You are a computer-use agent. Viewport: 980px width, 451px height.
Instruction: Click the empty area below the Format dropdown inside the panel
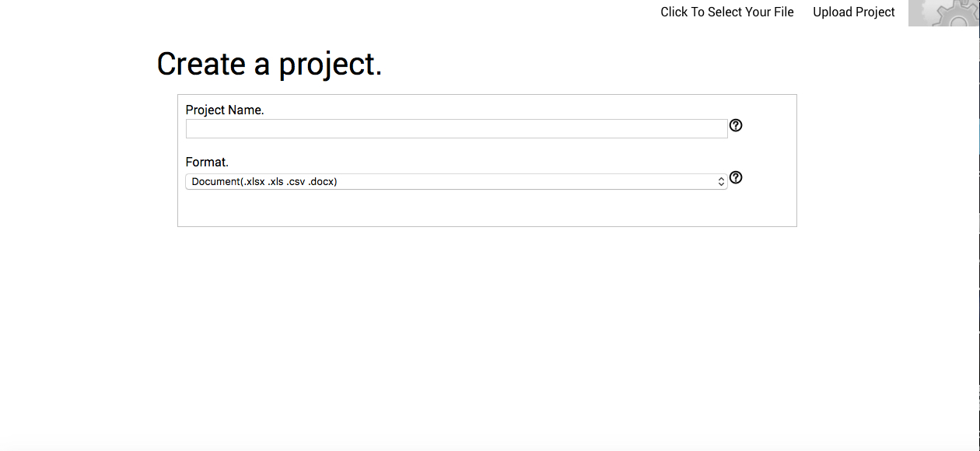(487, 208)
